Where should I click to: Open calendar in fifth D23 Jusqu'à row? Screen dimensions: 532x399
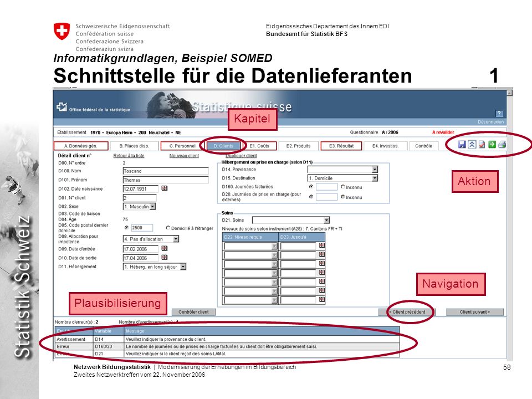point(322,282)
